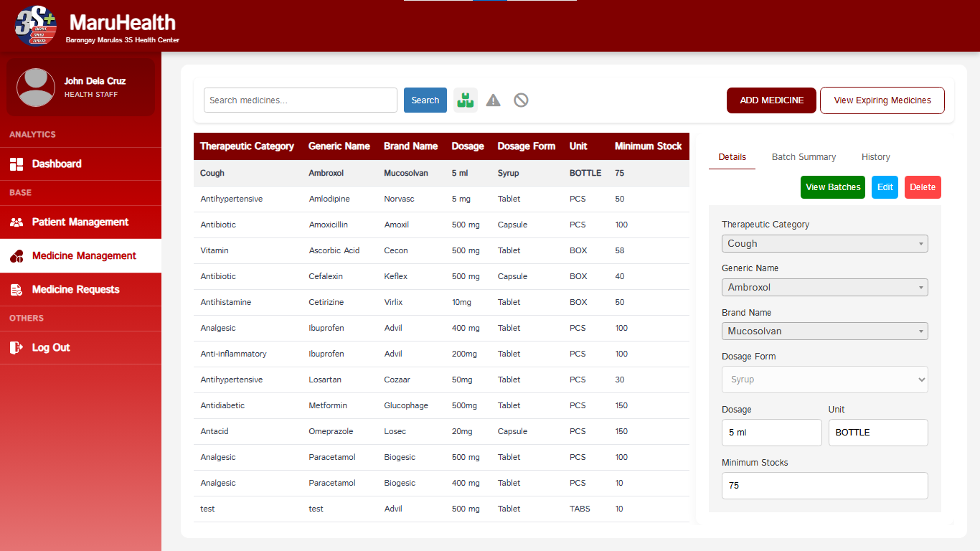Click the circle-slash out-of-stock icon
Viewport: 980px width, 551px height.
point(522,100)
